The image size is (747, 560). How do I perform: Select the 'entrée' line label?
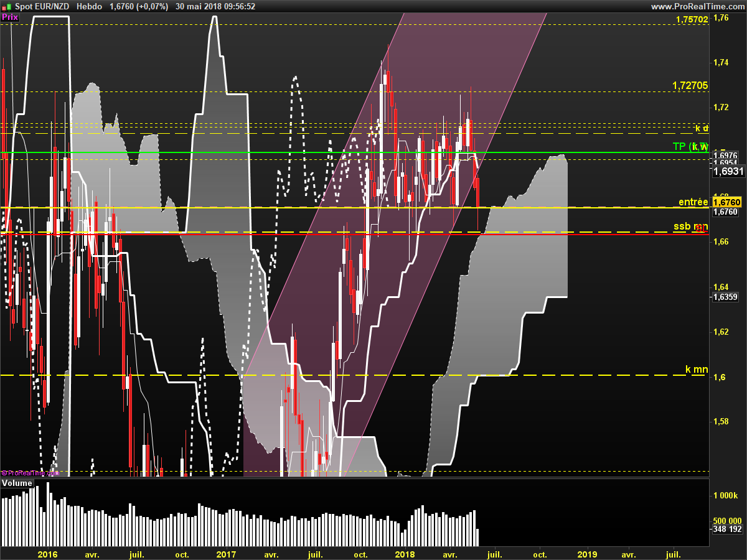click(x=693, y=202)
